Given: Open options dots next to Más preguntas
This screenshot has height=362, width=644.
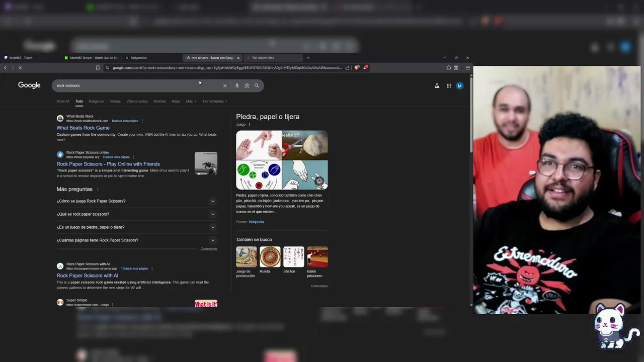Looking at the screenshot, I should [98, 190].
